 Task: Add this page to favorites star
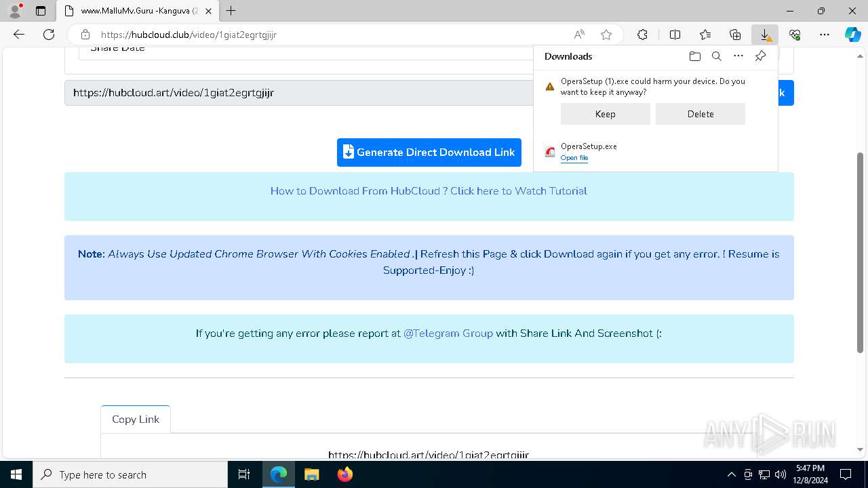tap(606, 35)
